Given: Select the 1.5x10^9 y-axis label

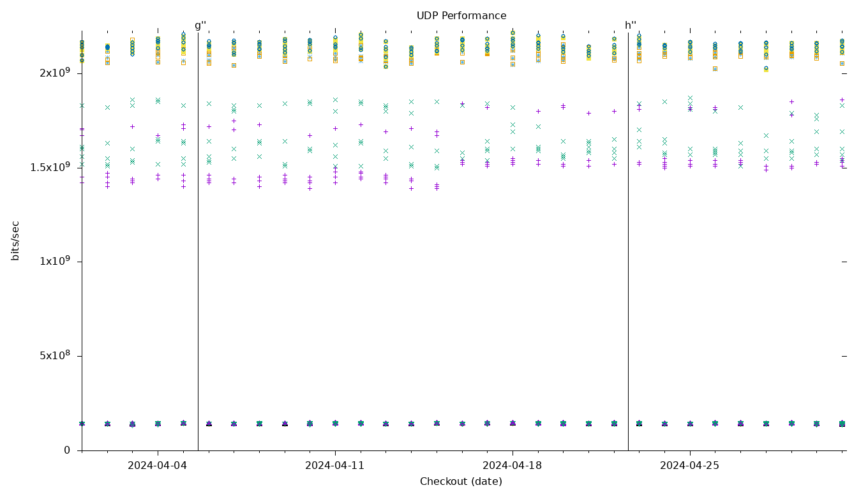Looking at the screenshot, I should (x=50, y=167).
